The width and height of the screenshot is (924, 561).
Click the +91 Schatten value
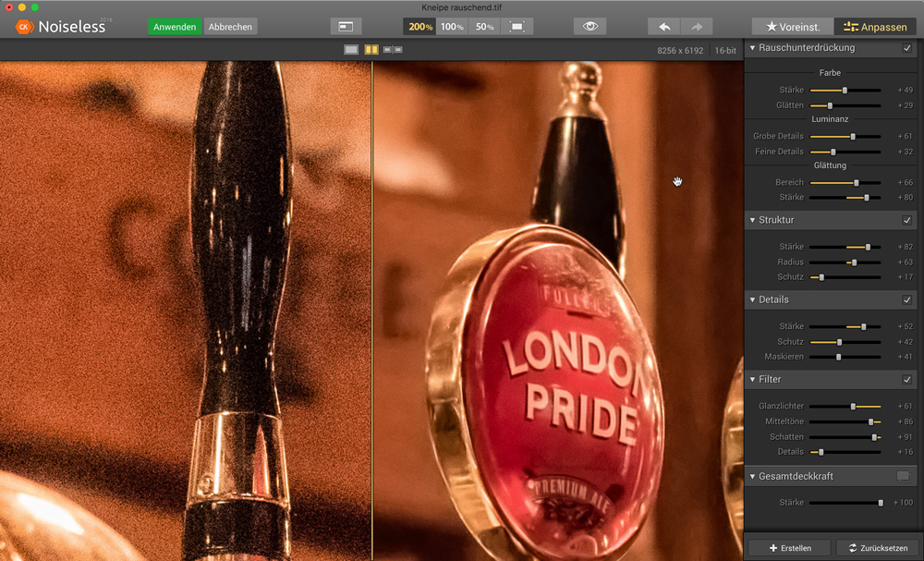click(906, 437)
